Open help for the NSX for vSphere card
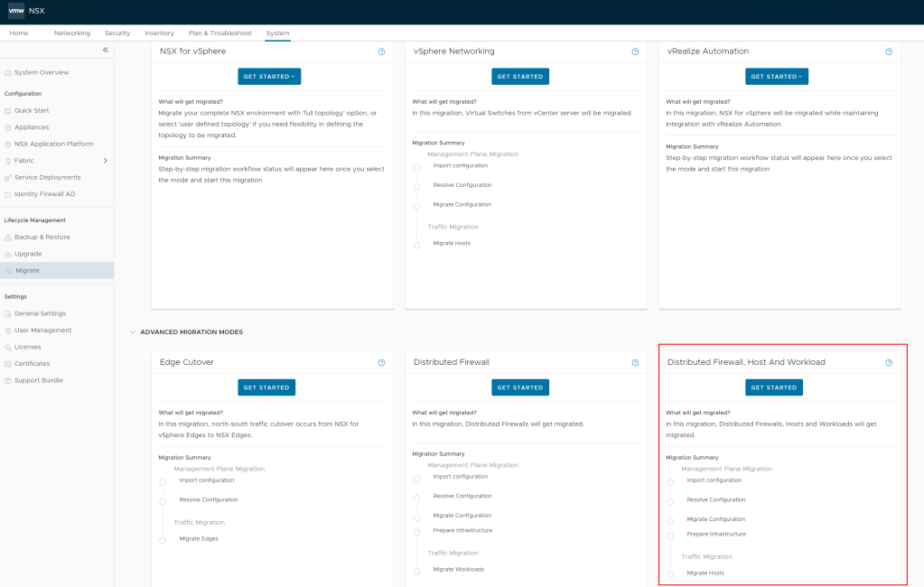The height and width of the screenshot is (587, 924). coord(381,51)
